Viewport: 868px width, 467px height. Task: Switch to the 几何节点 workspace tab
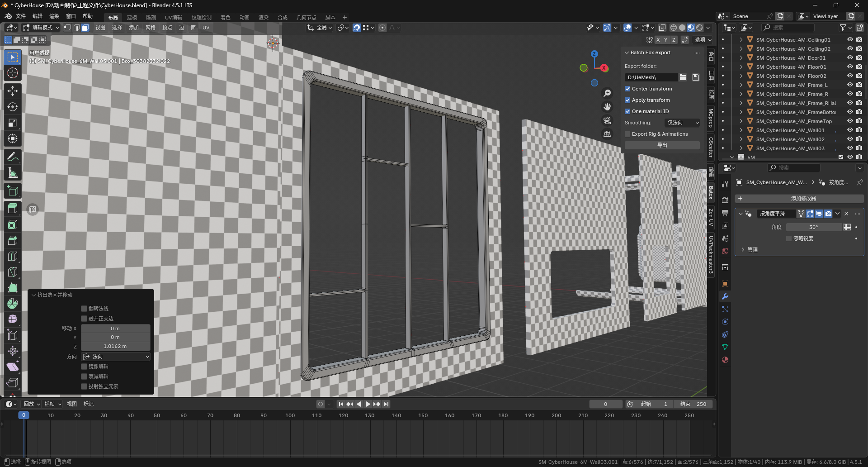point(306,18)
